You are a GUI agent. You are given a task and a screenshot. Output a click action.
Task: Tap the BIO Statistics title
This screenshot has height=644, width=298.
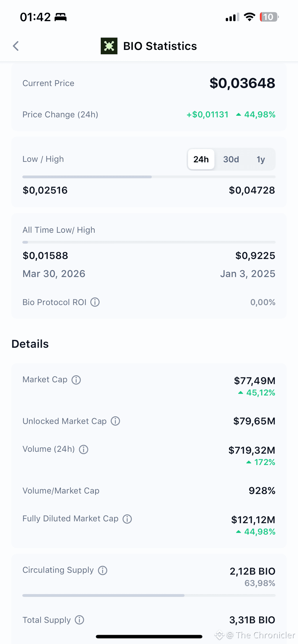click(x=160, y=46)
